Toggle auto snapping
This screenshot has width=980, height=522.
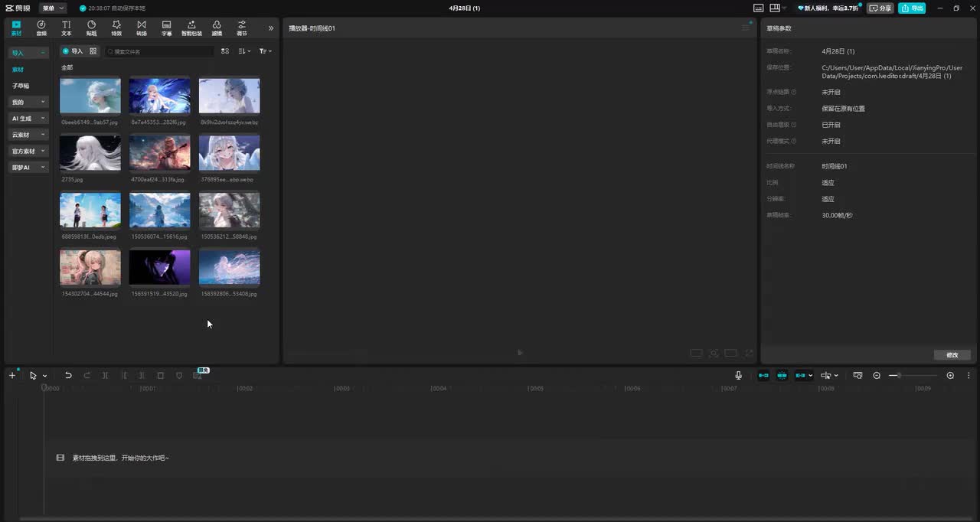[782, 375]
